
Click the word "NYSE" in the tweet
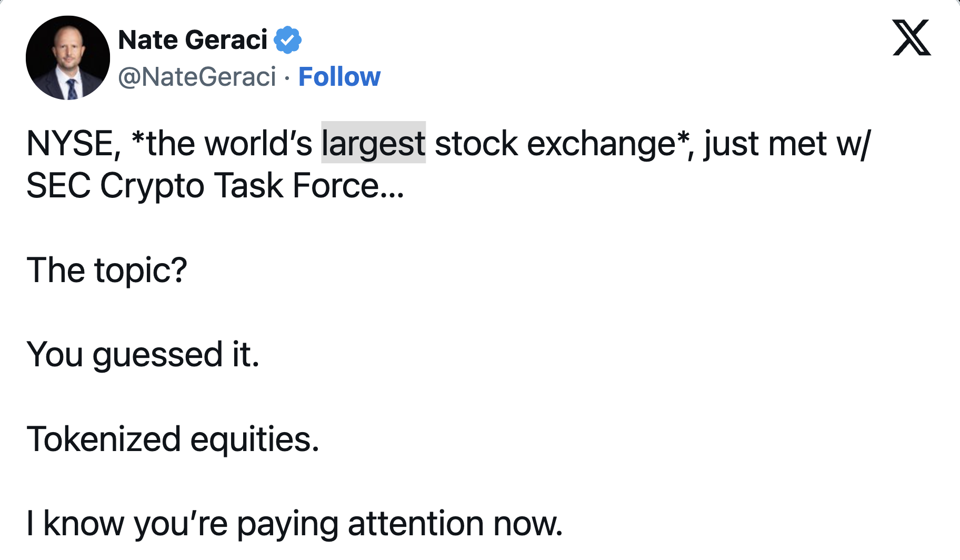tap(73, 143)
